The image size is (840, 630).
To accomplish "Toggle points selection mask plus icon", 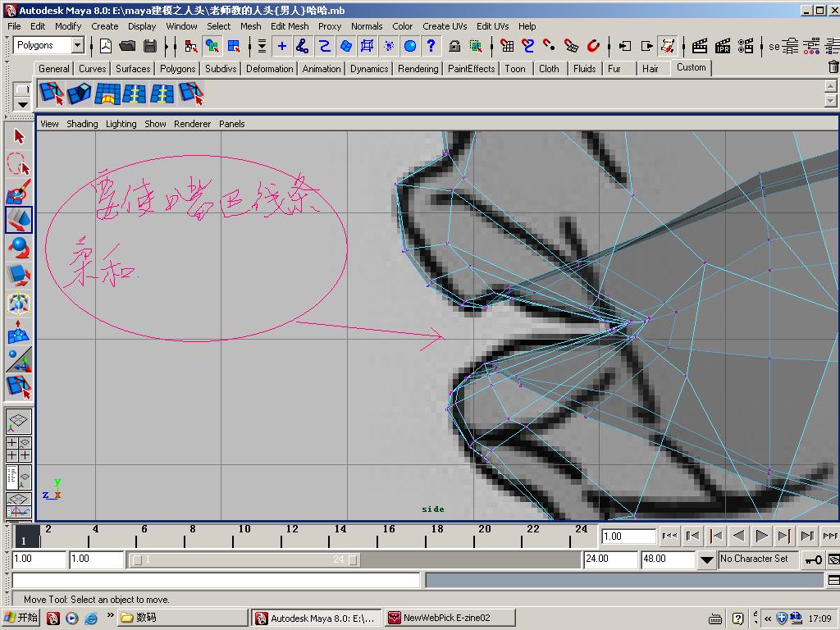I will coord(282,46).
